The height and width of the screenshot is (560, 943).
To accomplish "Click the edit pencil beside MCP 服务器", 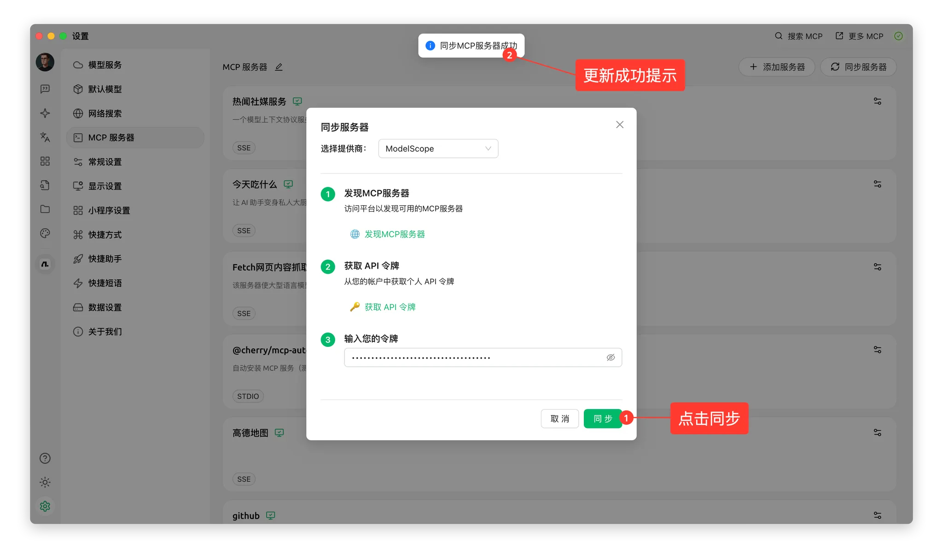I will (279, 67).
